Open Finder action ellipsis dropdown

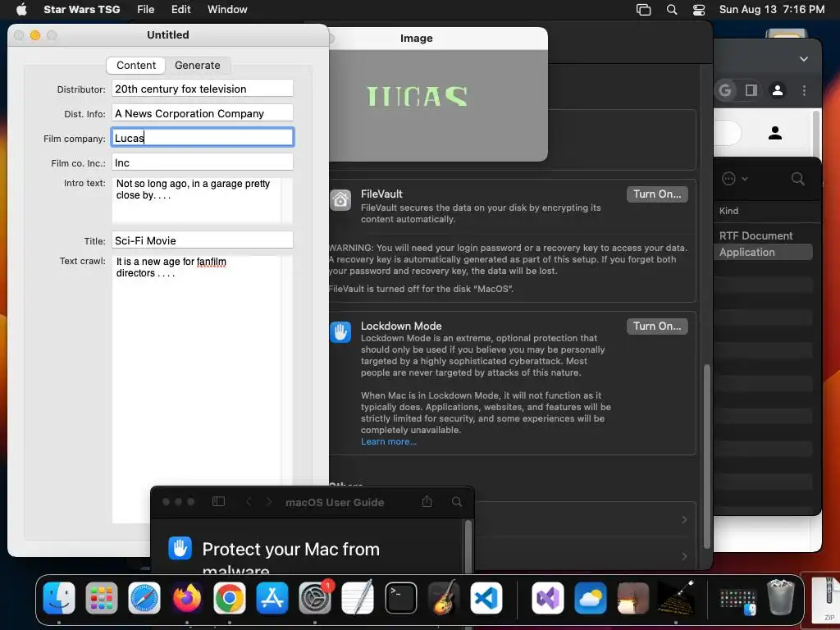[734, 179]
